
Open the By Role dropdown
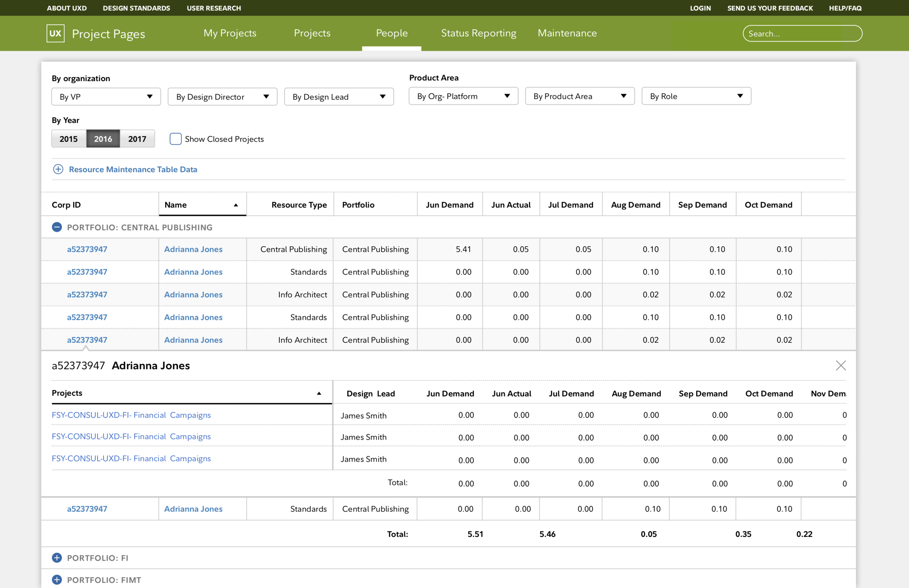point(696,96)
